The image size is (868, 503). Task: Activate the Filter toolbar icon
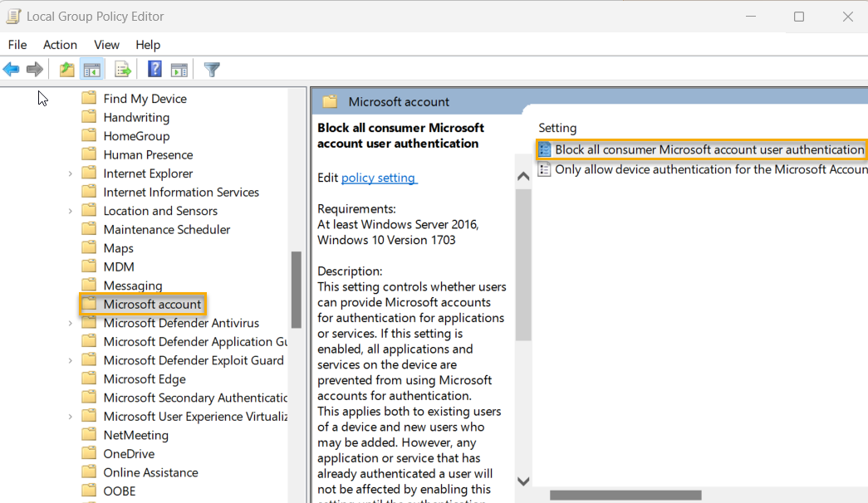(211, 69)
